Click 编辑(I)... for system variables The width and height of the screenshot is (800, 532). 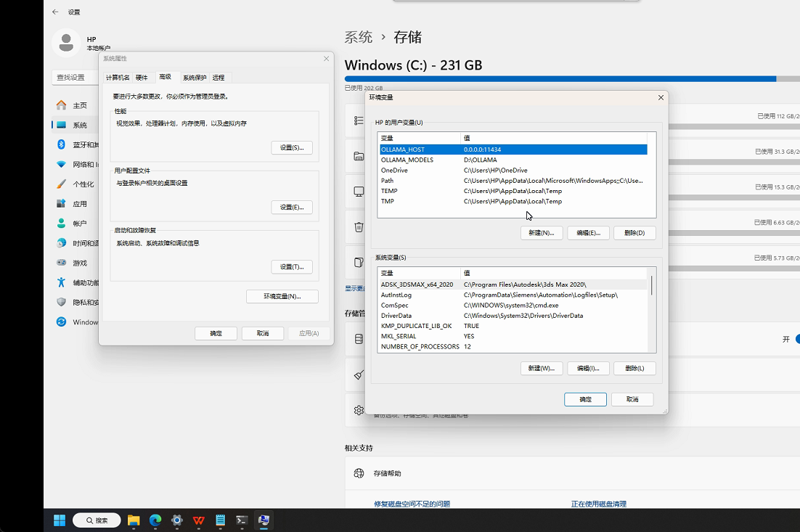[x=588, y=368]
